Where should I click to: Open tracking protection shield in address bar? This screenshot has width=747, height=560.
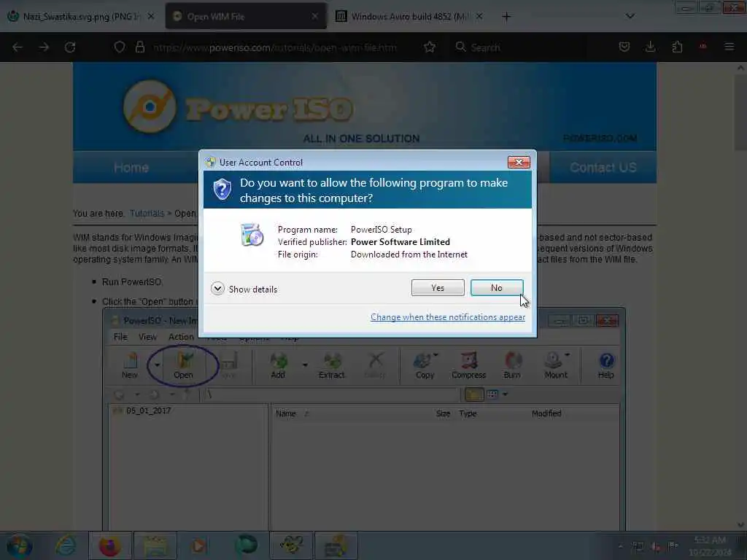tap(120, 47)
